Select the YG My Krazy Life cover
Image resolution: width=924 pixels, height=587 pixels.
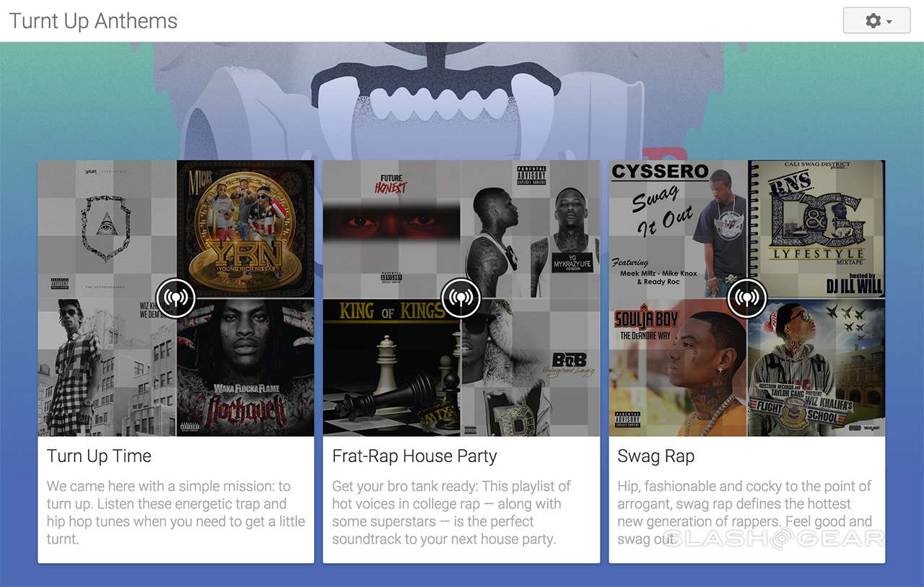click(531, 229)
